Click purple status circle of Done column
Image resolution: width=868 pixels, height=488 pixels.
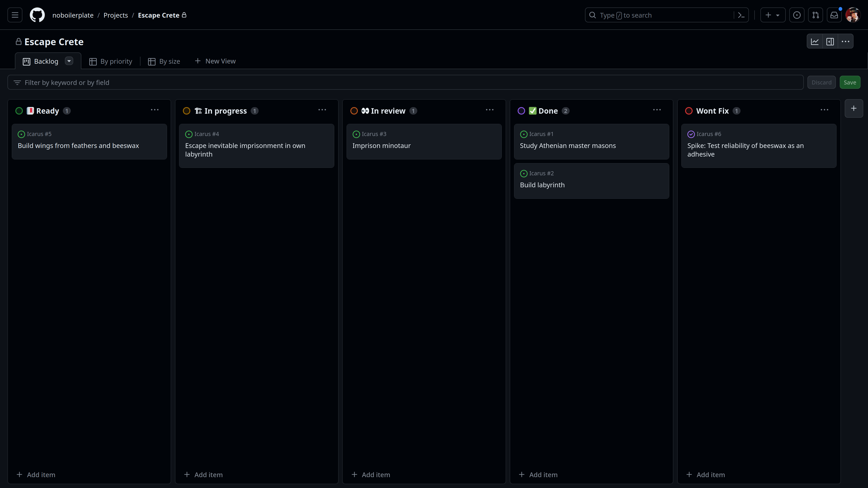click(x=521, y=111)
